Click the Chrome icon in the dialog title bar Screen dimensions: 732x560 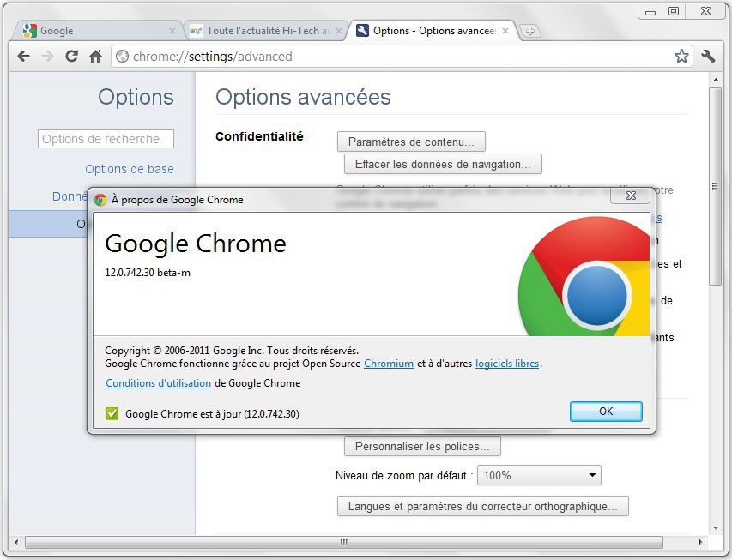(100, 200)
